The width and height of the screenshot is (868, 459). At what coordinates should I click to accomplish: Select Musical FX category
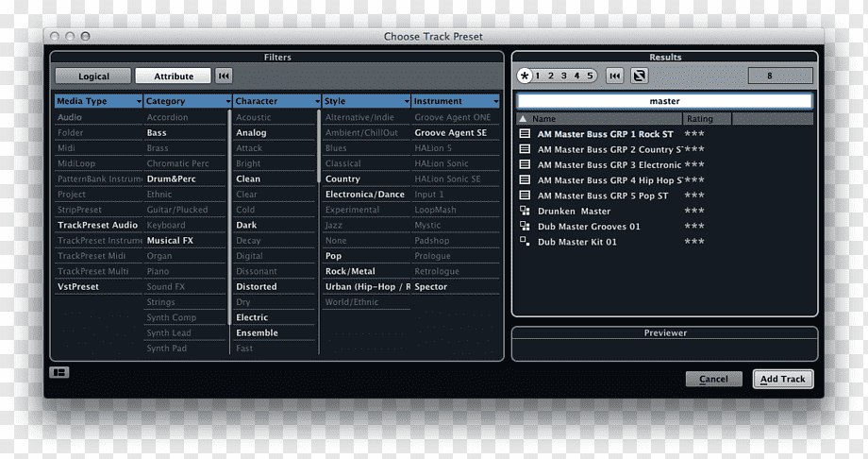coord(170,241)
